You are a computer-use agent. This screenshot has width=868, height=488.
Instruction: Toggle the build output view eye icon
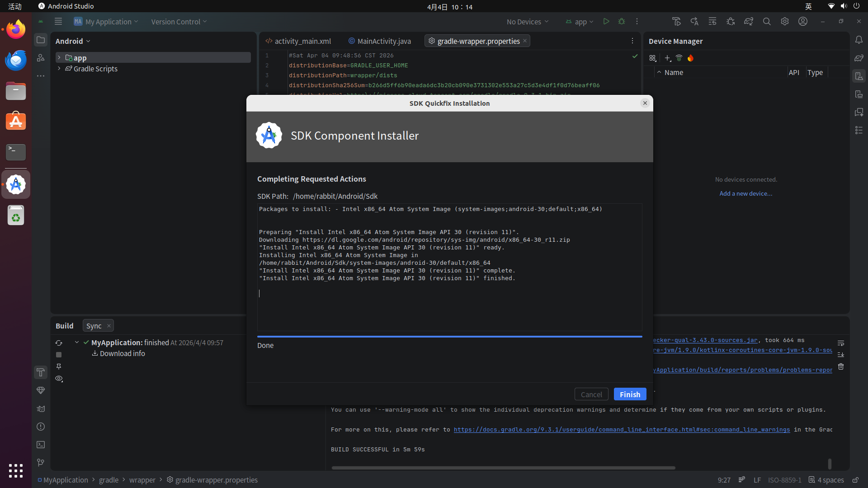coord(59,379)
